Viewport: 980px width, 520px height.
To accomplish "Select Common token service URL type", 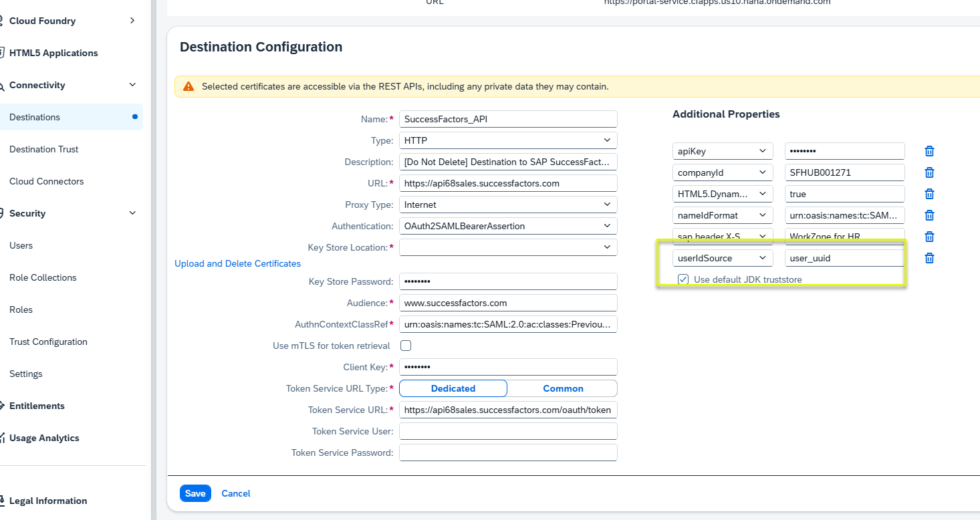I will [x=563, y=388].
